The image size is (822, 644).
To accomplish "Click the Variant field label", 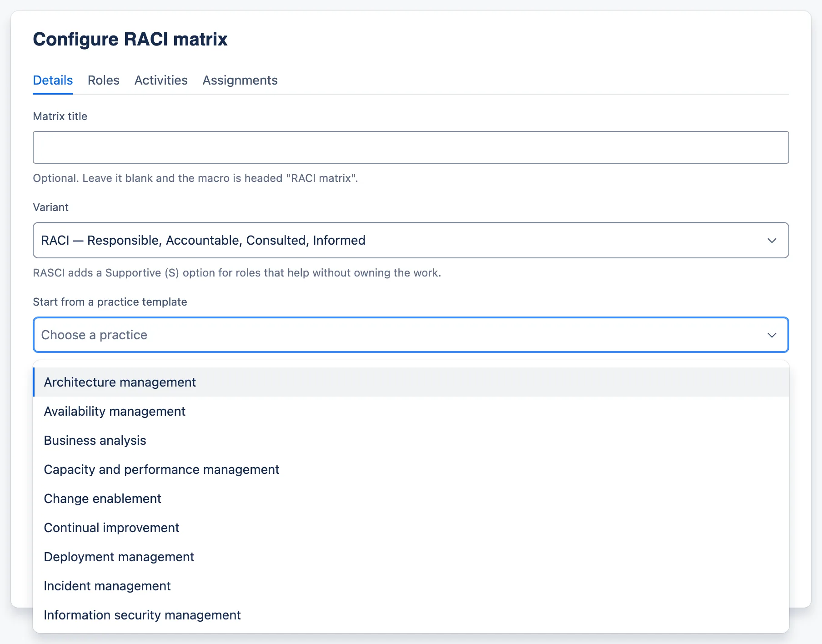I will click(x=50, y=207).
